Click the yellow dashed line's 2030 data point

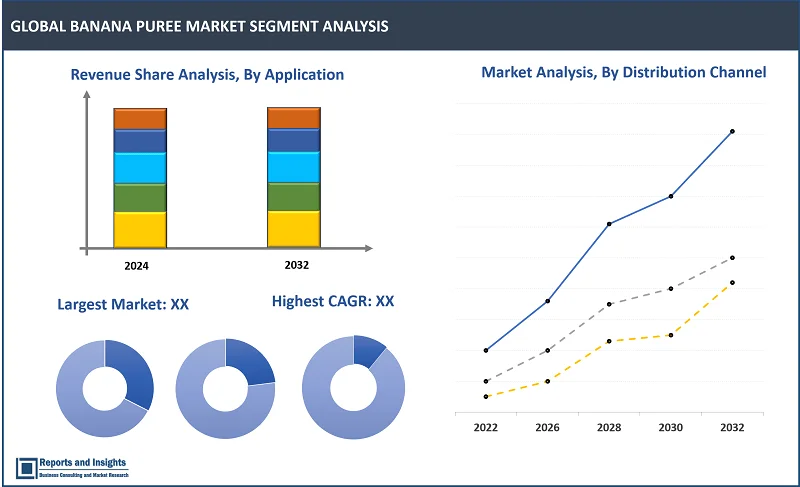[670, 335]
